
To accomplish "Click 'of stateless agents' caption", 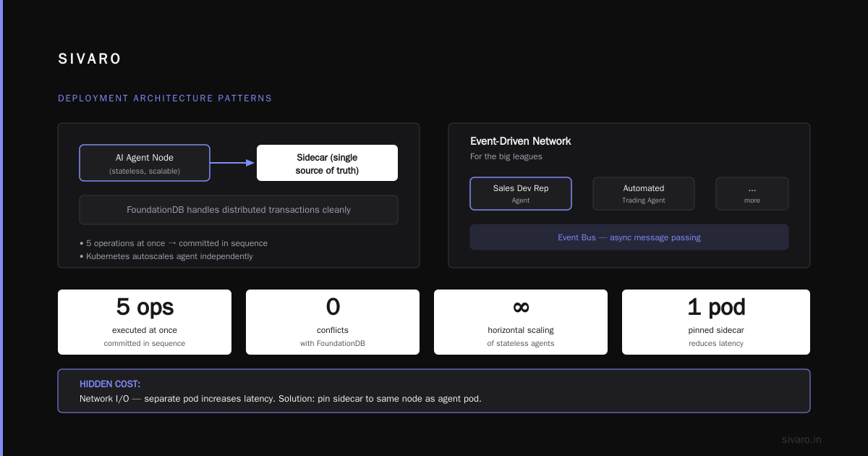I will click(521, 343).
